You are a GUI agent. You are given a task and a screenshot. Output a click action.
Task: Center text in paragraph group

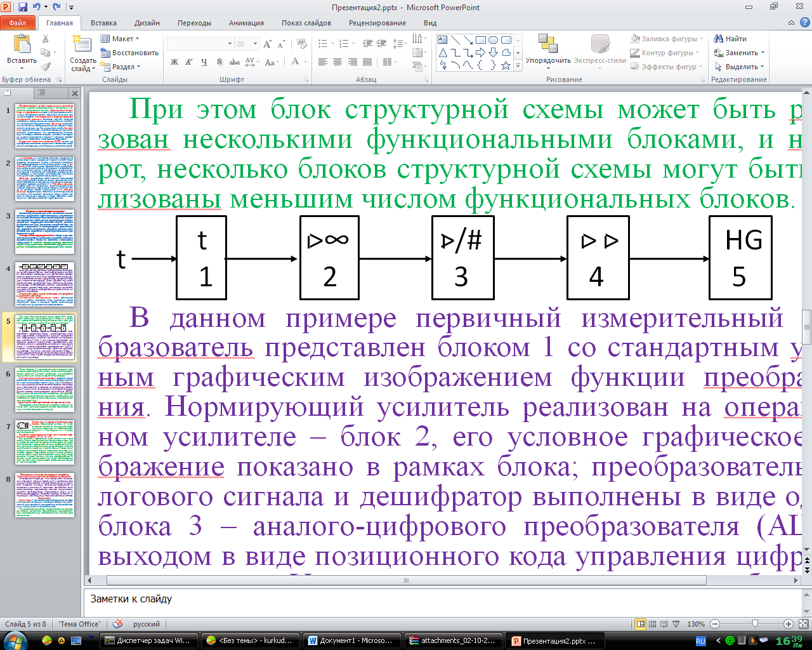coord(337,62)
